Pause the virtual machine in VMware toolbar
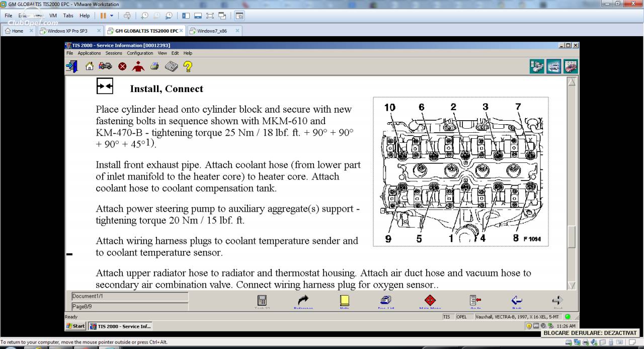The height and width of the screenshot is (349, 644). point(103,16)
